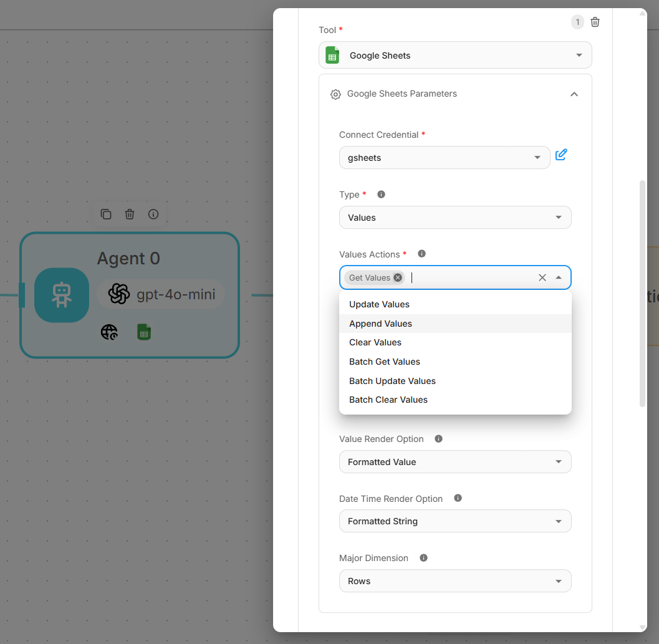Viewport: 659px width, 644px height.
Task: Open the Major Dimension Rows dropdown
Action: pyautogui.click(x=455, y=581)
